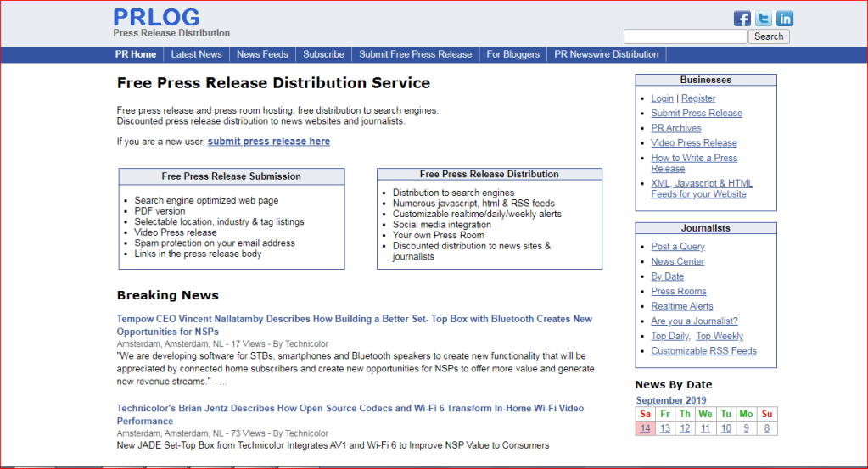The image size is (868, 469).
Task: Click Post a Query link
Action: (x=678, y=247)
